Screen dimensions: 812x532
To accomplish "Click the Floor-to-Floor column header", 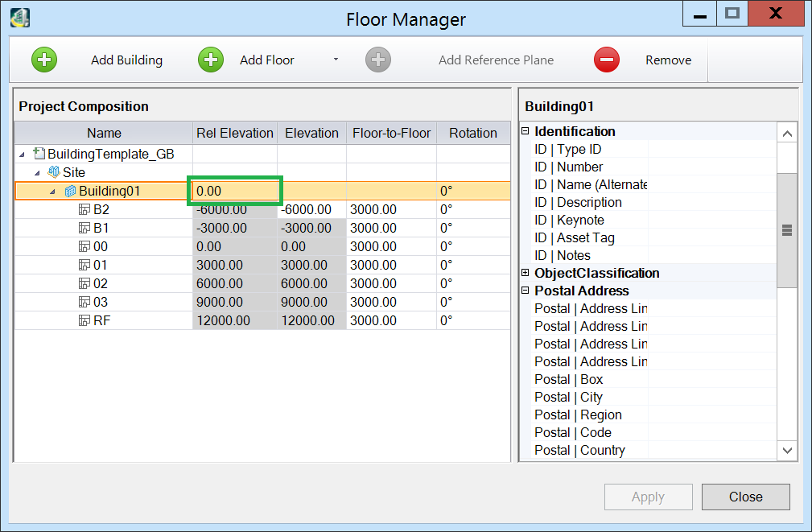I will (x=391, y=133).
